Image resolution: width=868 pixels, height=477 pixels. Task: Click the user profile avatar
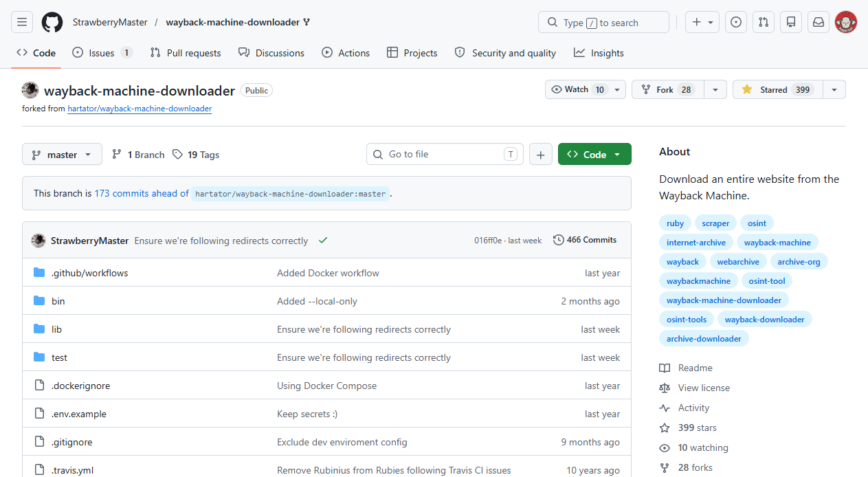[x=846, y=22]
